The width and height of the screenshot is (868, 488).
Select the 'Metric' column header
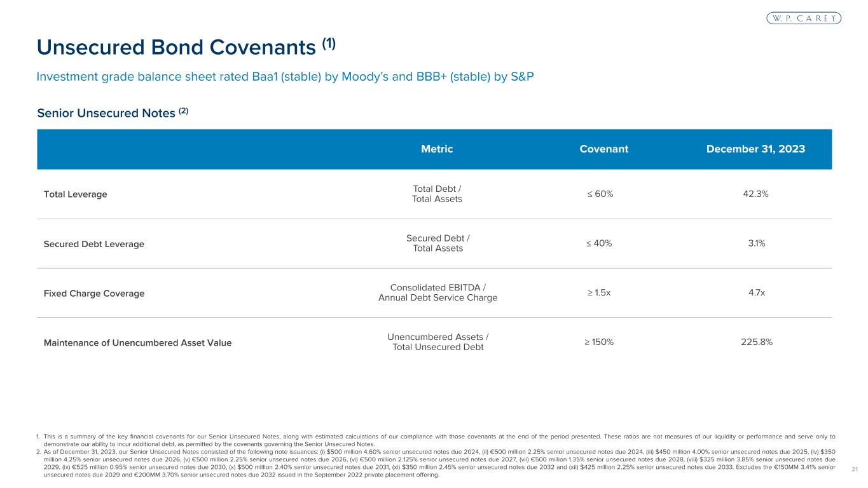tap(437, 149)
